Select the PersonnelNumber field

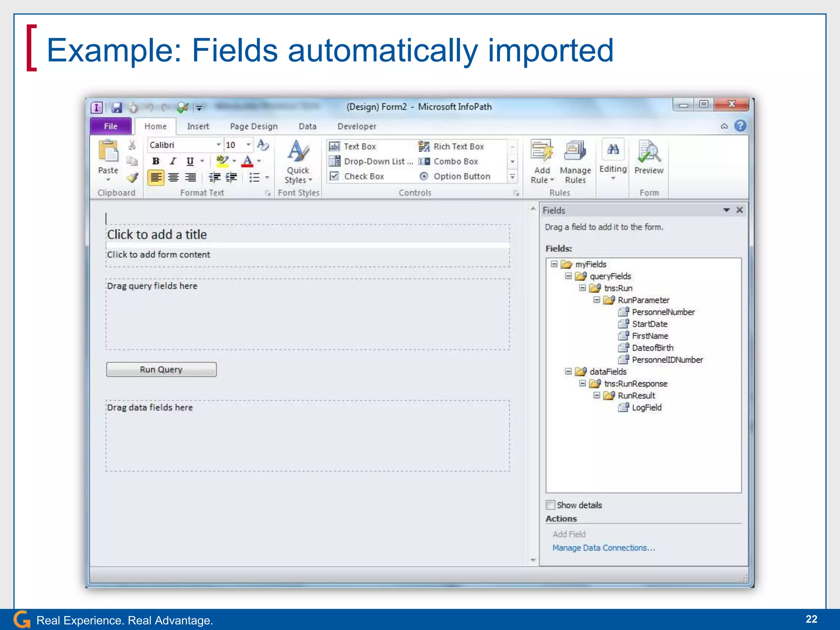click(663, 312)
